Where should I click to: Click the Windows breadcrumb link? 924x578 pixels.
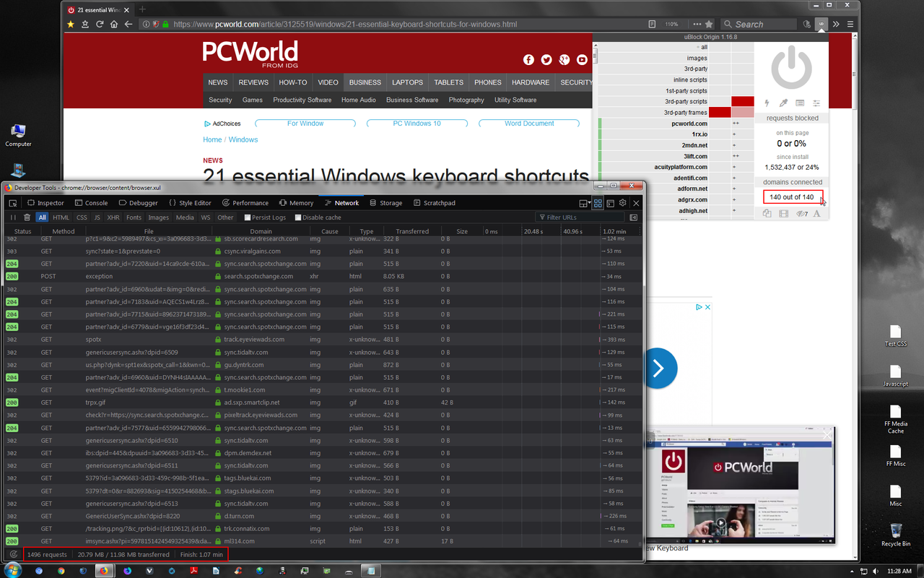coord(243,139)
